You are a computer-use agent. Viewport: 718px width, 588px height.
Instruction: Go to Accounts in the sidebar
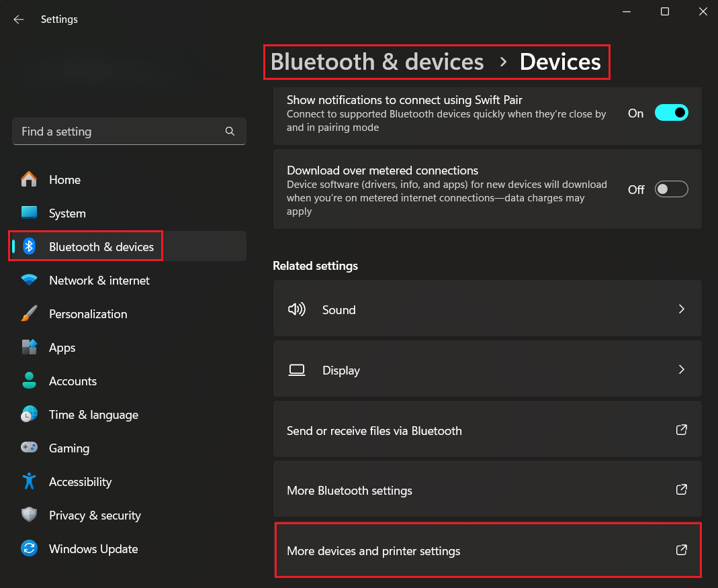73,381
